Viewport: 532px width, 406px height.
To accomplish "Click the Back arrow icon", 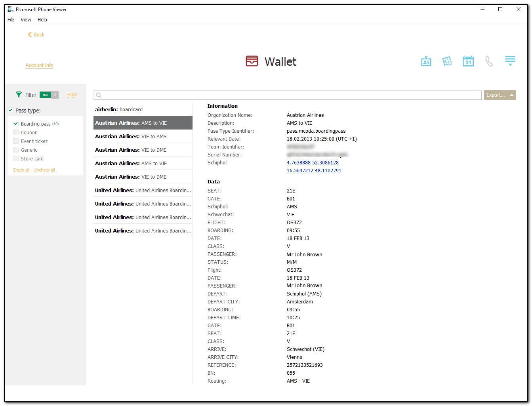I will (x=30, y=35).
